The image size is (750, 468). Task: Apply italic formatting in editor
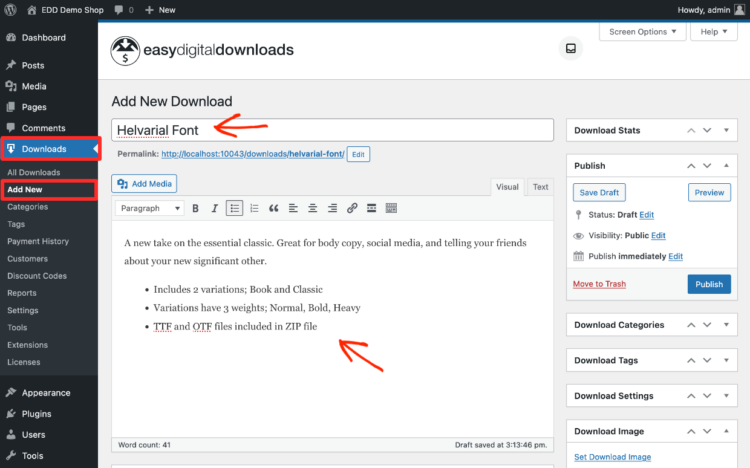point(214,208)
